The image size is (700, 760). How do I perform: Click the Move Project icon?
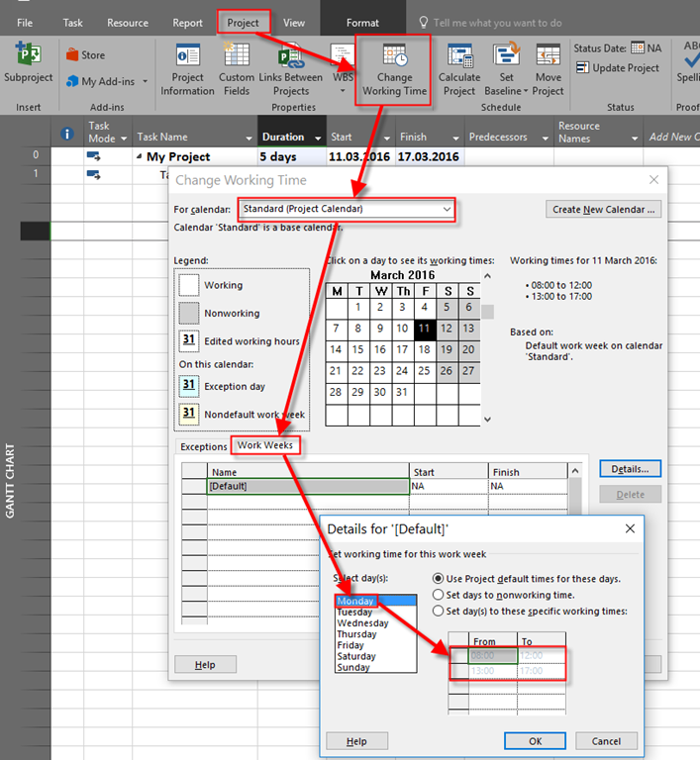(x=548, y=54)
